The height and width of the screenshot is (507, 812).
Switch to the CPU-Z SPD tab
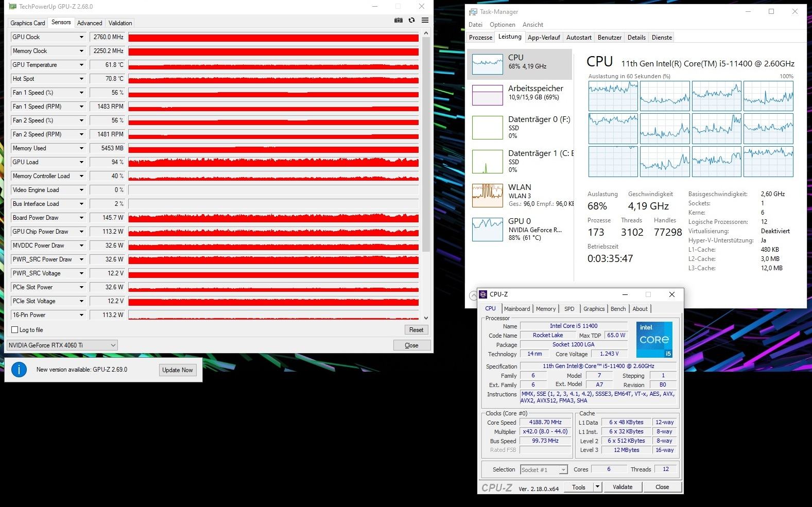pyautogui.click(x=569, y=309)
